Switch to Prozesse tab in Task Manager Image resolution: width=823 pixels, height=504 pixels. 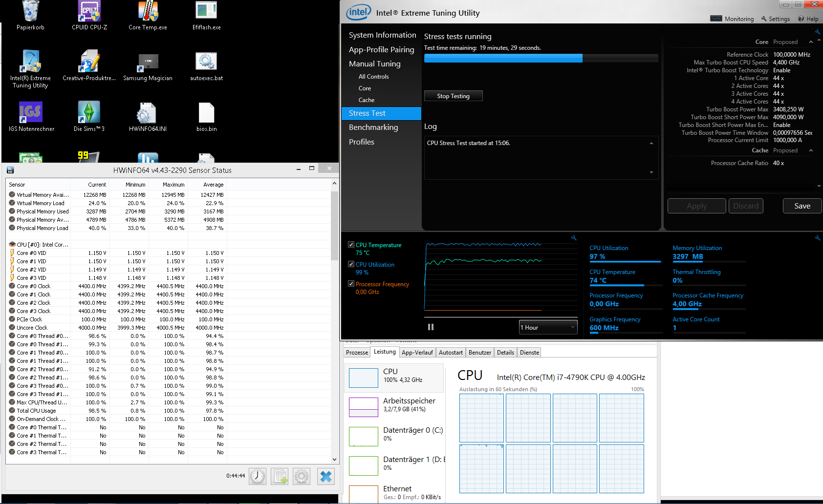[357, 353]
